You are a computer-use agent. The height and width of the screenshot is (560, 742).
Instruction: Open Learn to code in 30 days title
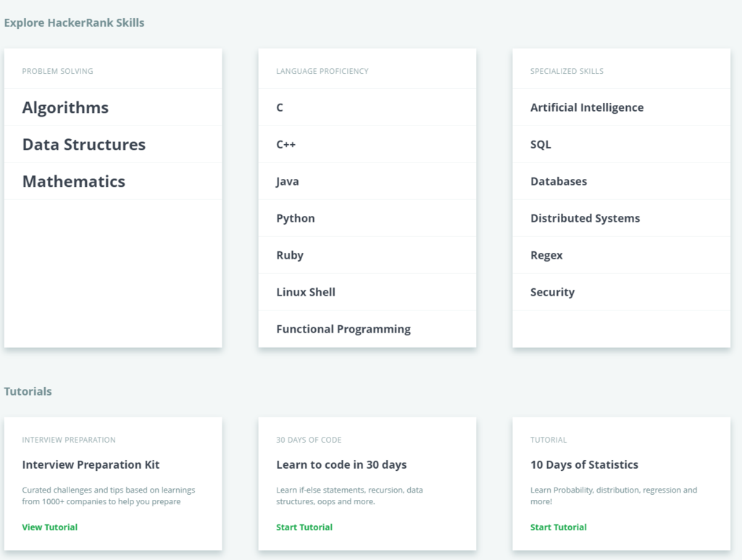tap(341, 465)
